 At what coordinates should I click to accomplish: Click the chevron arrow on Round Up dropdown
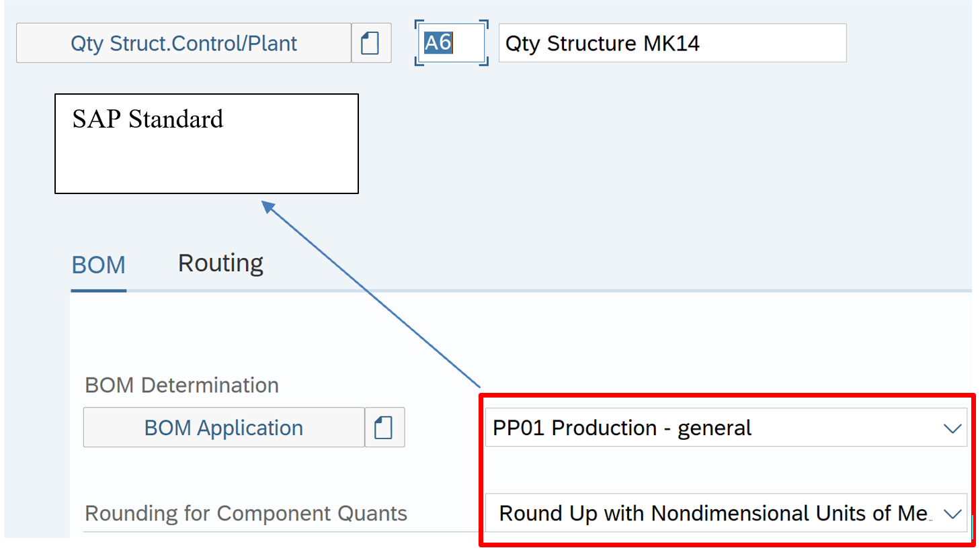tap(952, 514)
